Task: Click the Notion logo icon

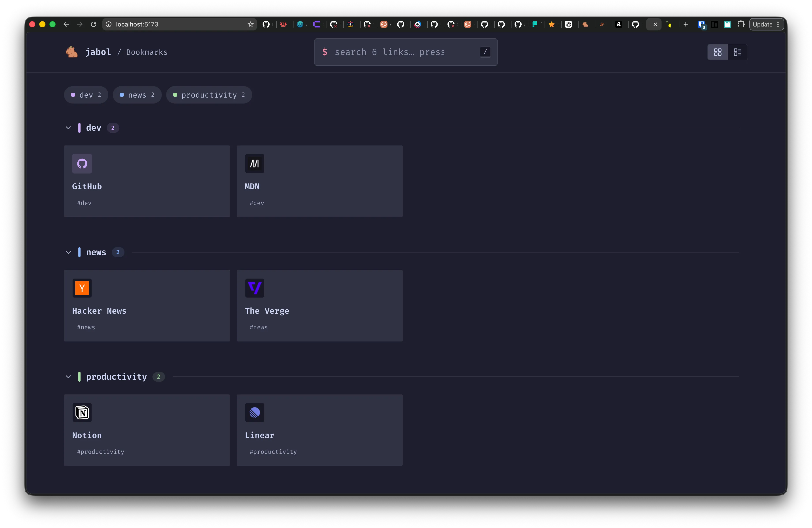Action: [x=82, y=413]
